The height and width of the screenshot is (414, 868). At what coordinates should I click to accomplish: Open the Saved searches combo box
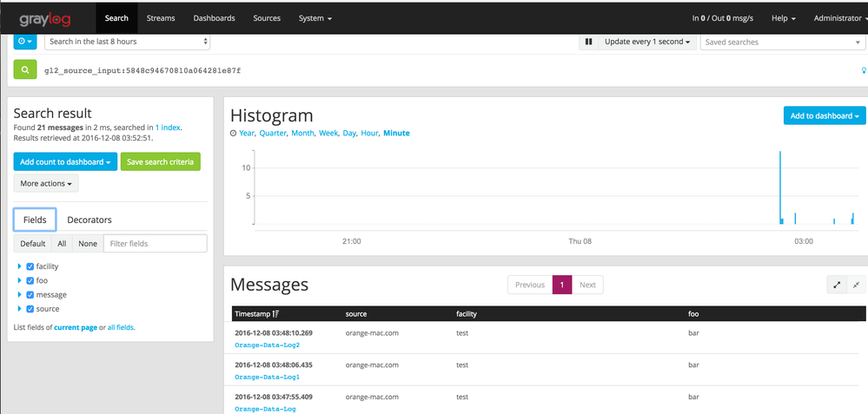point(783,42)
